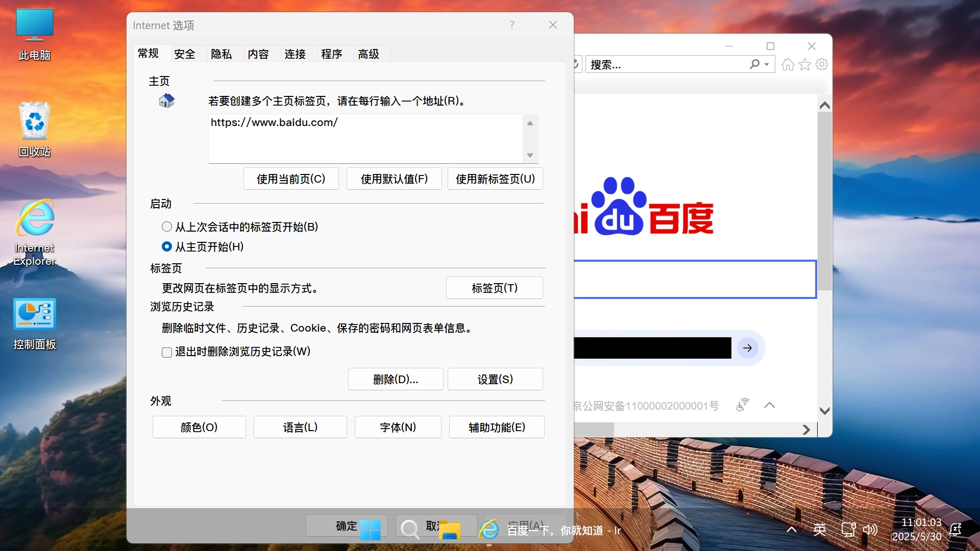Click 删除(D)... to clear browsing history
Image resolution: width=980 pixels, height=551 pixels.
[x=395, y=379]
